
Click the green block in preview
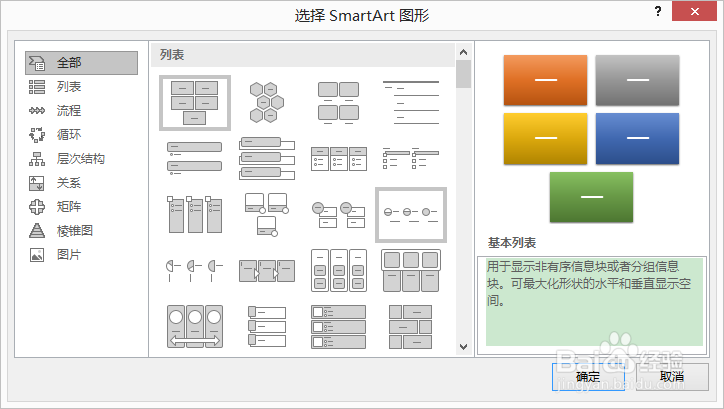(591, 197)
